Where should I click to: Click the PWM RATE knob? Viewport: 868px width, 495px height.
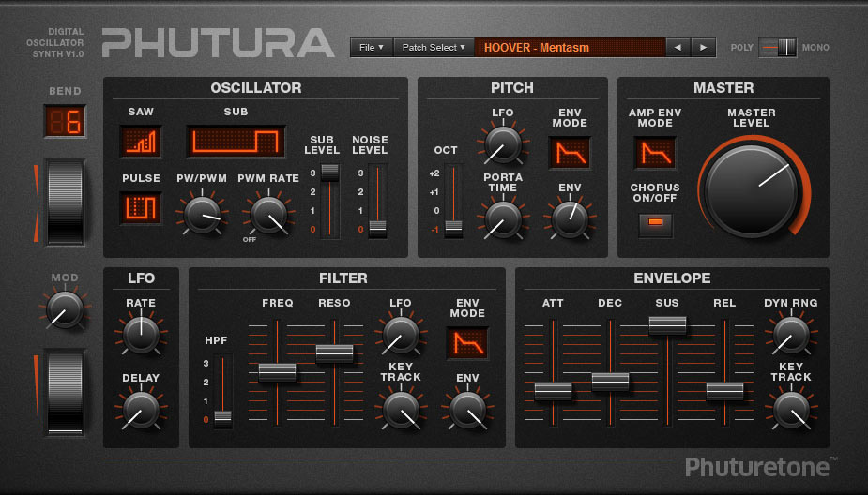click(x=268, y=215)
